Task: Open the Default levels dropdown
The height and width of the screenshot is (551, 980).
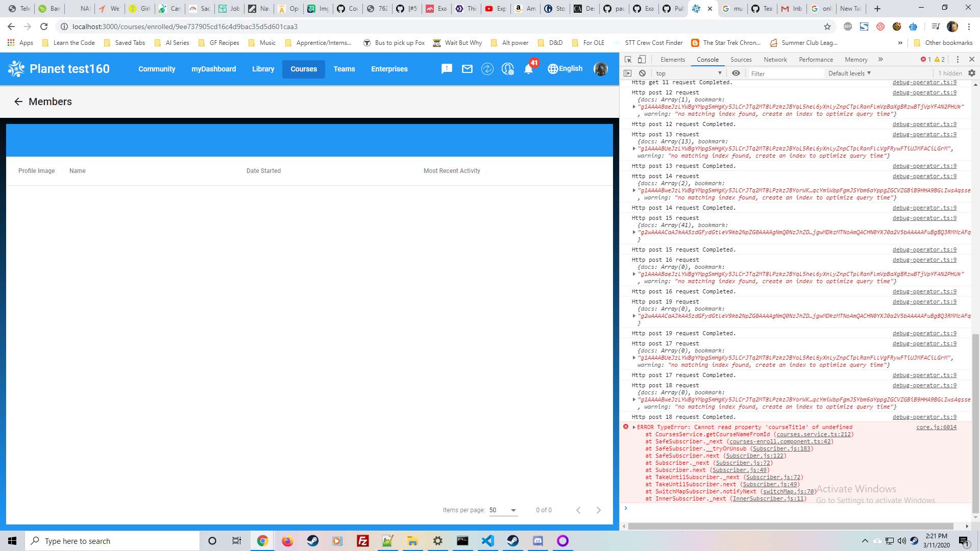Action: (848, 73)
